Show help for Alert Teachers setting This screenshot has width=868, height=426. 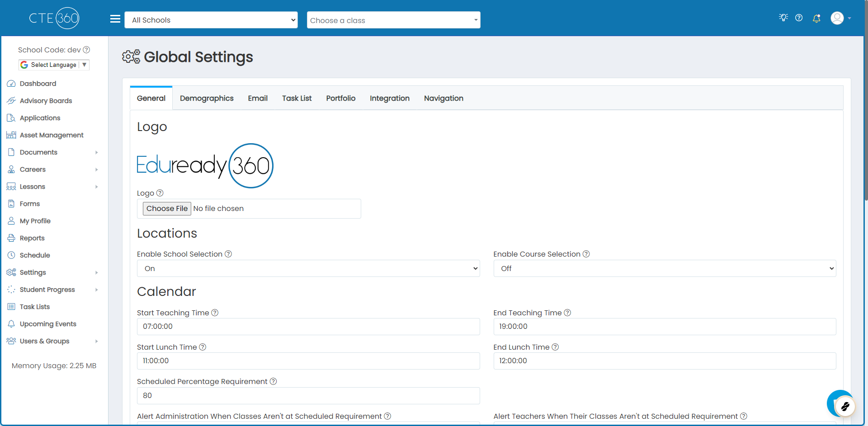(744, 416)
